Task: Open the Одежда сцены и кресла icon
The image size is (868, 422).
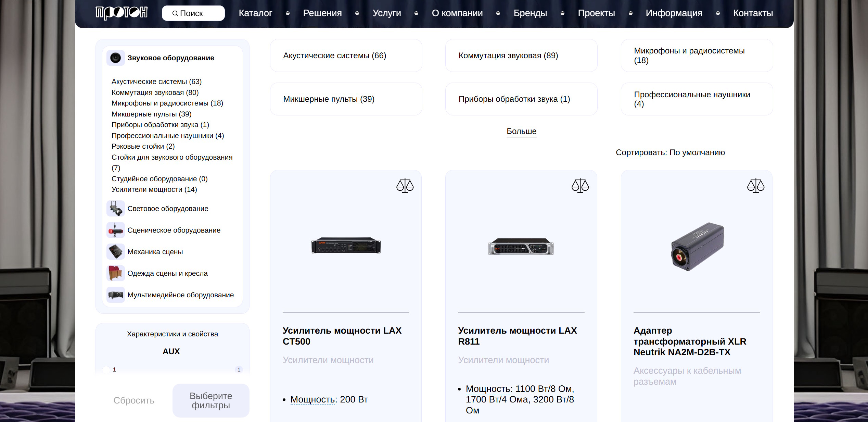Action: (115, 273)
